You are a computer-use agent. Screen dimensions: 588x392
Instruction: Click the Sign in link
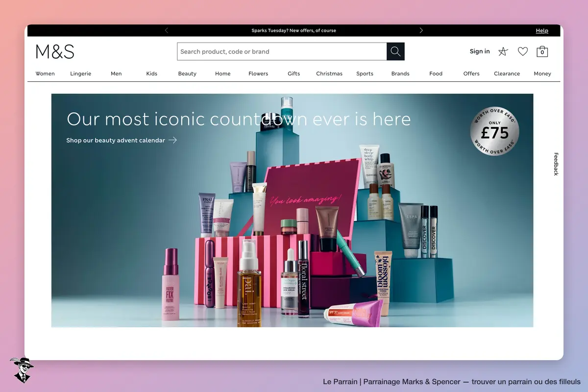tap(480, 51)
